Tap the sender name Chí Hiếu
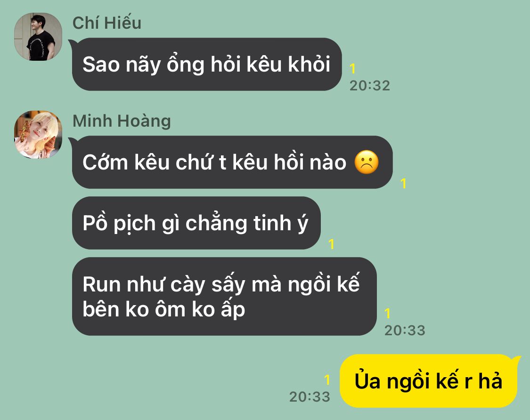The height and width of the screenshot is (420, 530). 107,23
